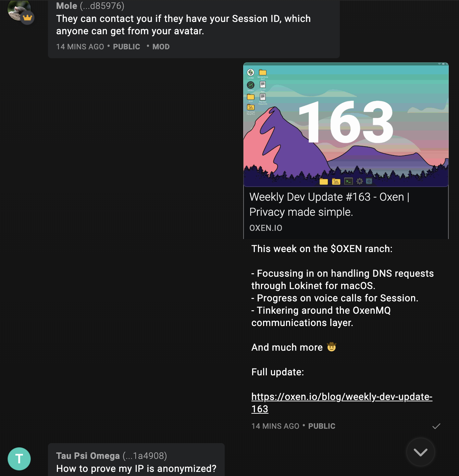Image resolution: width=459 pixels, height=476 pixels.
Task: Click the Lokinet icon in the preview image
Action: click(x=251, y=73)
